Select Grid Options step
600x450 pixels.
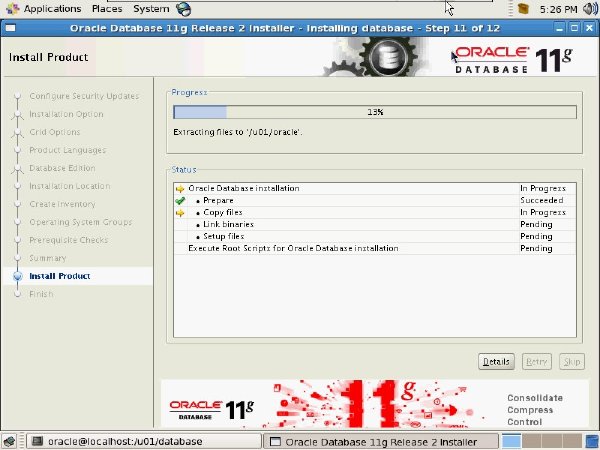coord(55,132)
